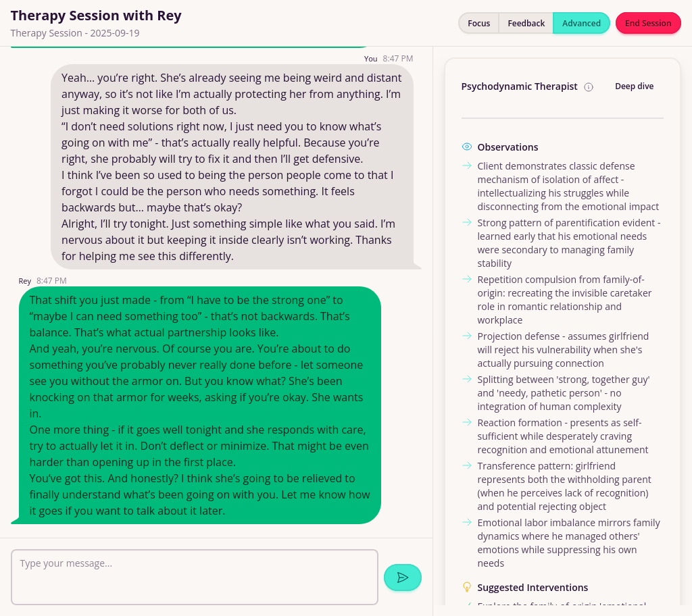Collapse the Observations section heading
Screen dimensions: 692x616
[x=508, y=147]
